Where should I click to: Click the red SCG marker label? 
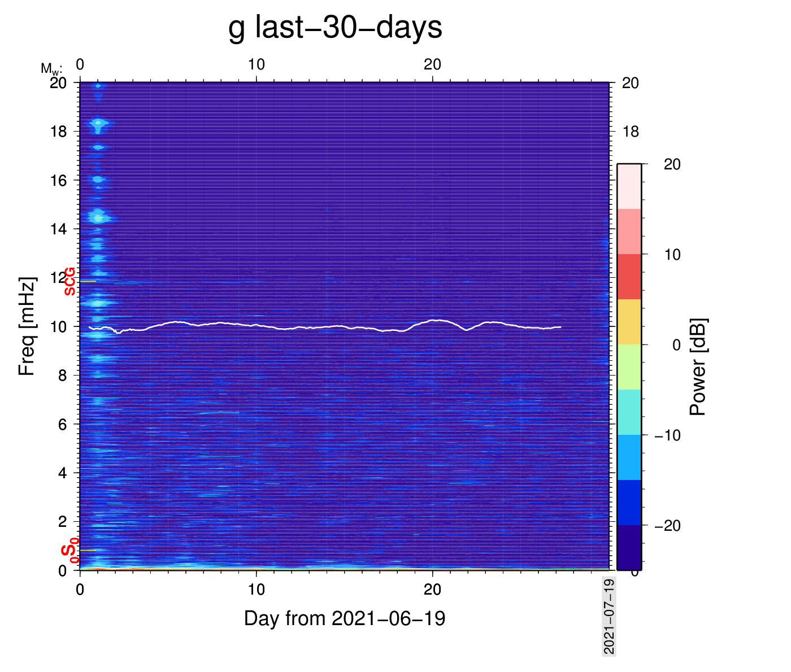[x=70, y=281]
